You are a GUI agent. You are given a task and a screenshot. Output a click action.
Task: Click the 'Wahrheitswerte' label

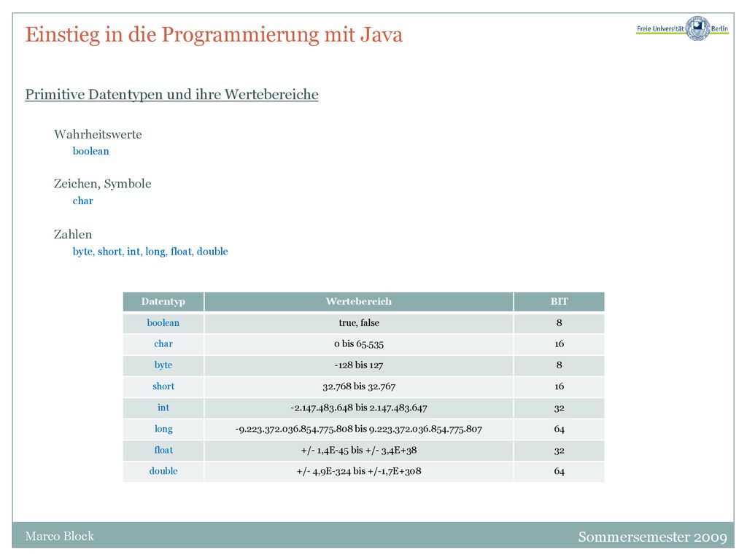click(98, 134)
